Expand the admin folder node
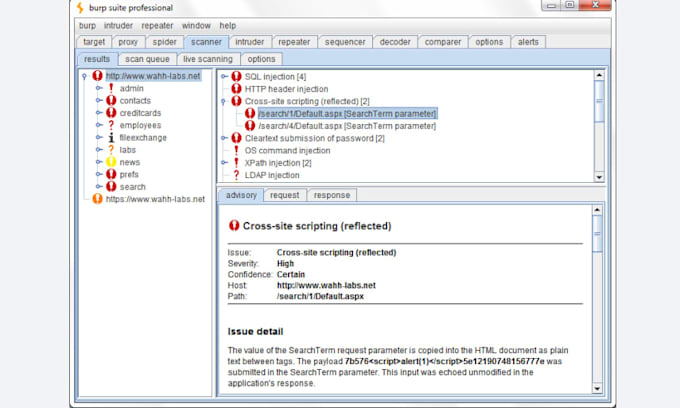 coord(99,88)
